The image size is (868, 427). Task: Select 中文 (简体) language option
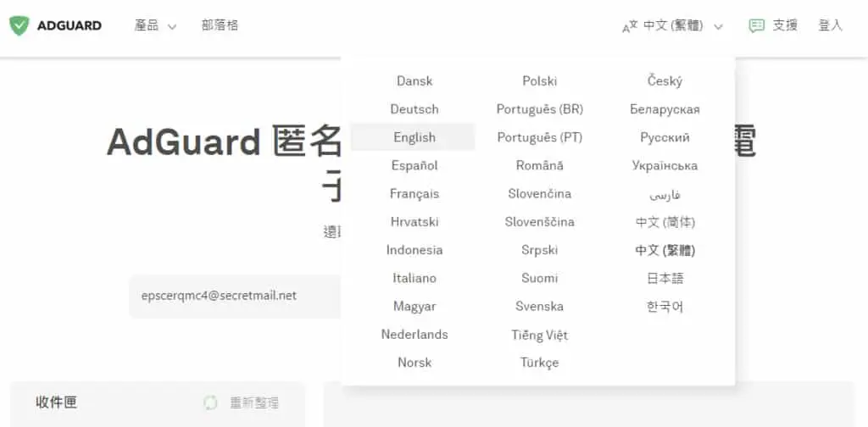pyautogui.click(x=665, y=222)
